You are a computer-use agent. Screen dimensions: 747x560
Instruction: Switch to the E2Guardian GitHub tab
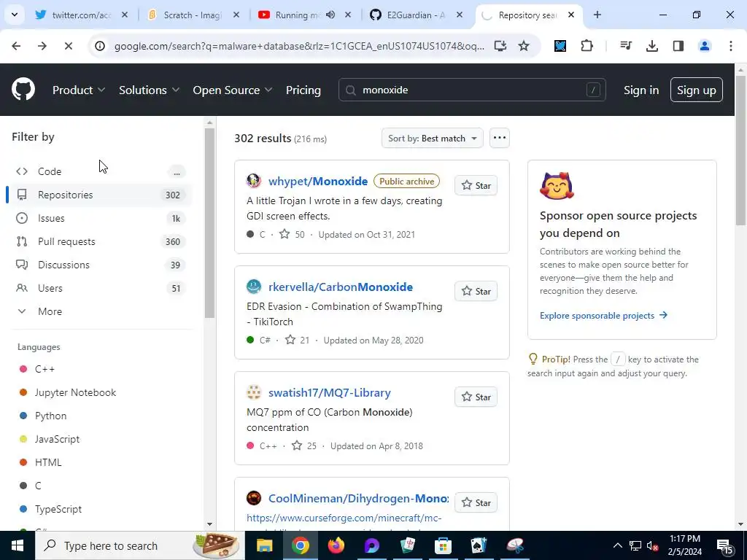[x=416, y=15]
